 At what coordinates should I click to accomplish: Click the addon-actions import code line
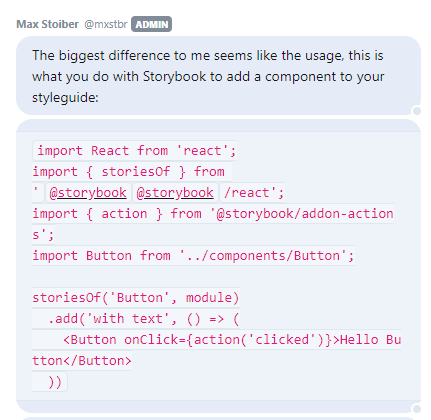point(213,214)
